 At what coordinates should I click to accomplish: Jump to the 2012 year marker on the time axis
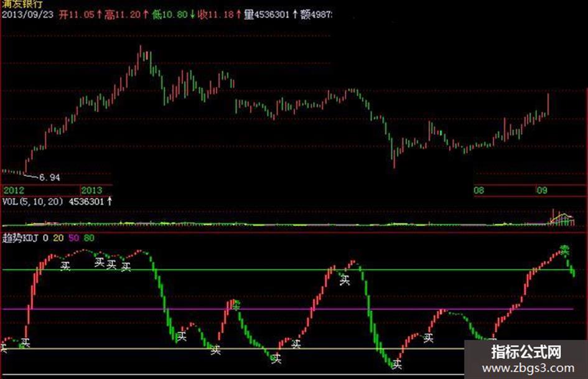(x=14, y=190)
